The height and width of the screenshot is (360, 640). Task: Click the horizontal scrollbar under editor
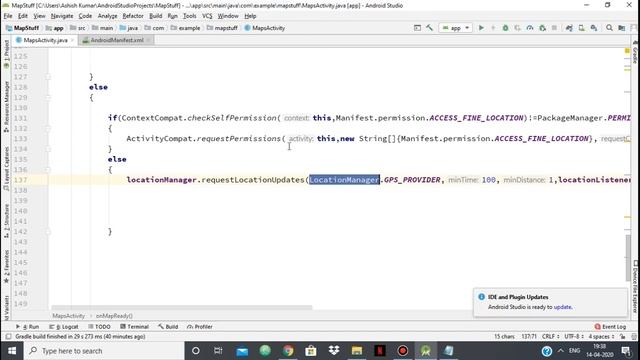pos(182,307)
